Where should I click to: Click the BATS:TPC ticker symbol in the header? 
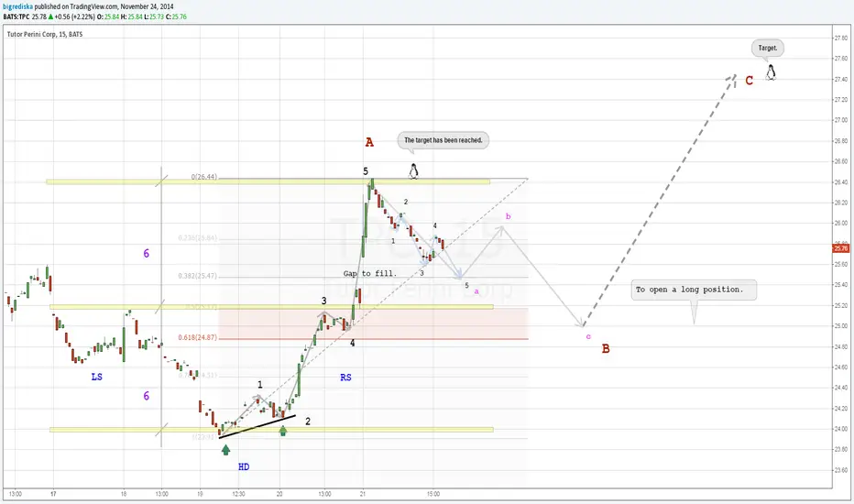click(16, 16)
